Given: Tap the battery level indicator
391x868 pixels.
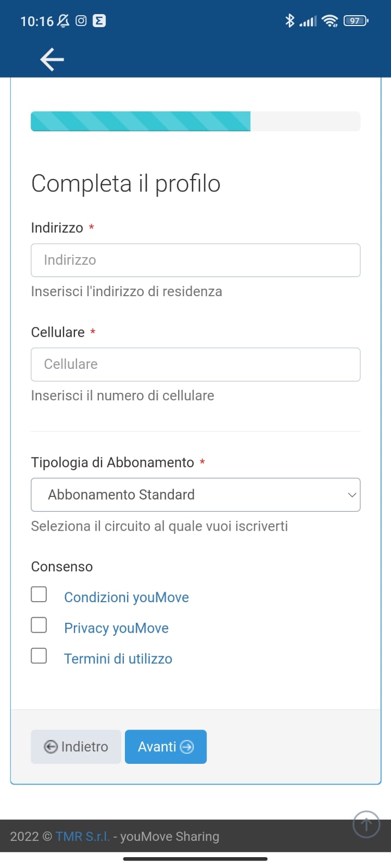Looking at the screenshot, I should pos(356,21).
